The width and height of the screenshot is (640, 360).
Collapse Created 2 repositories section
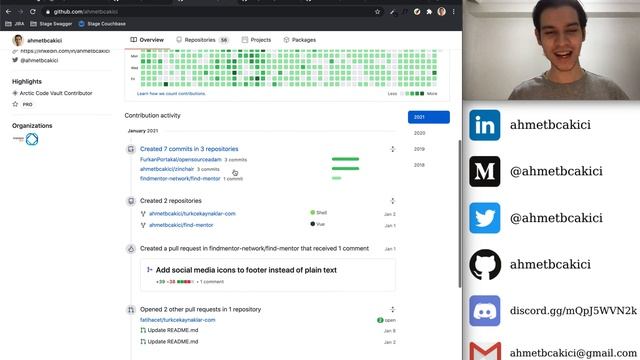click(x=392, y=201)
